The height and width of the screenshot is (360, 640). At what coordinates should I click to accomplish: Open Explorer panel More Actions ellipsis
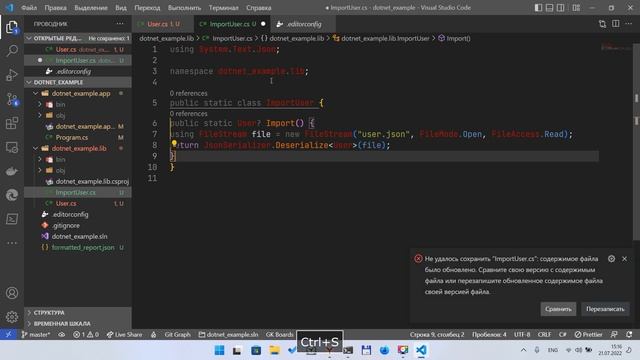tap(120, 24)
